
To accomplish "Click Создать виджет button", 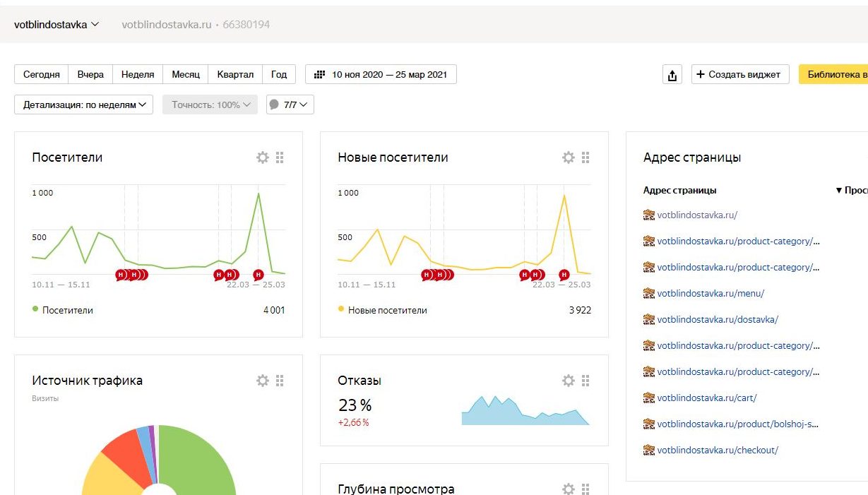I will coord(739,74).
